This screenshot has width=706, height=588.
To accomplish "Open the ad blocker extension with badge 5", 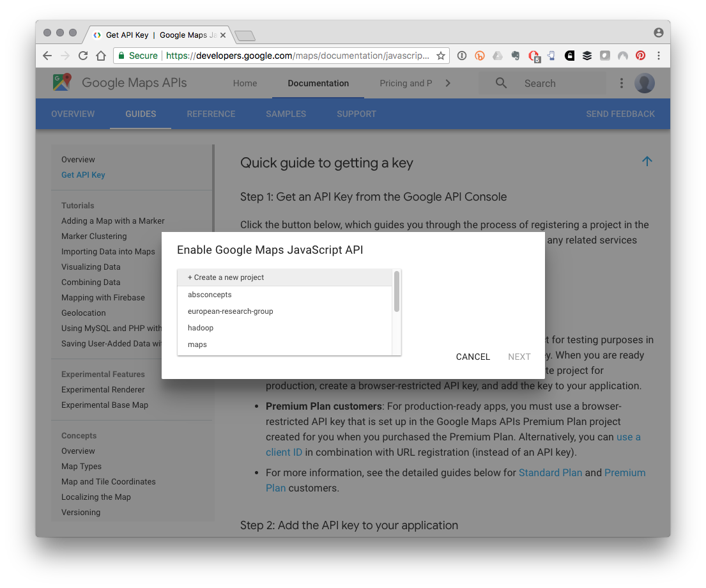I will pyautogui.click(x=534, y=56).
